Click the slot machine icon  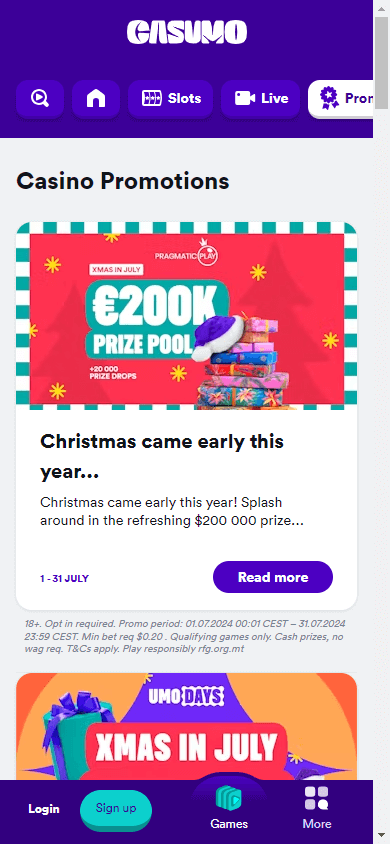pos(152,99)
